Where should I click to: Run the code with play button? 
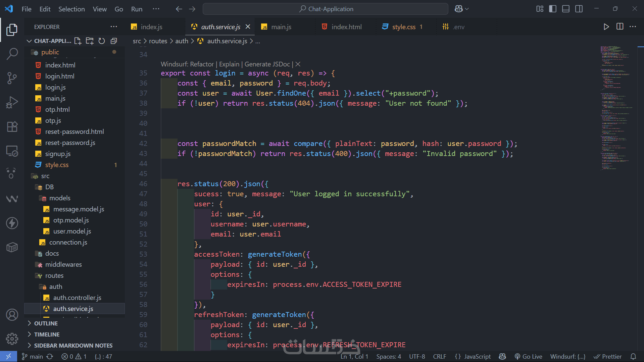pos(606,27)
